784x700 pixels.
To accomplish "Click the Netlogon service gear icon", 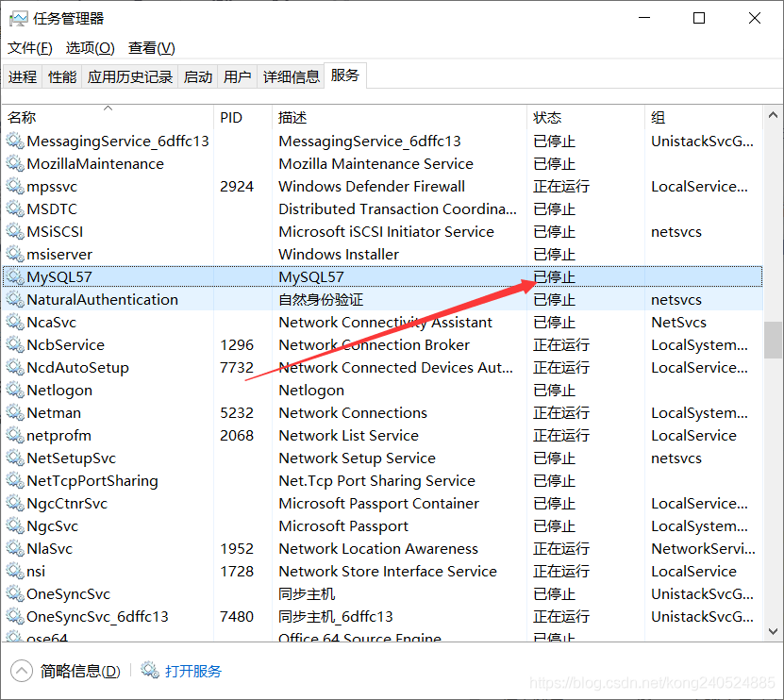I will pyautogui.click(x=15, y=390).
